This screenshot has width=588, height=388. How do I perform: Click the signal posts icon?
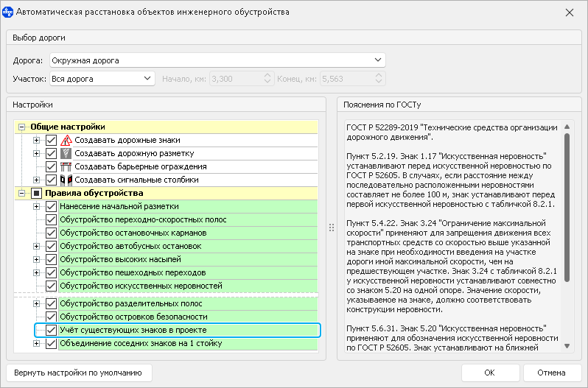(x=66, y=180)
